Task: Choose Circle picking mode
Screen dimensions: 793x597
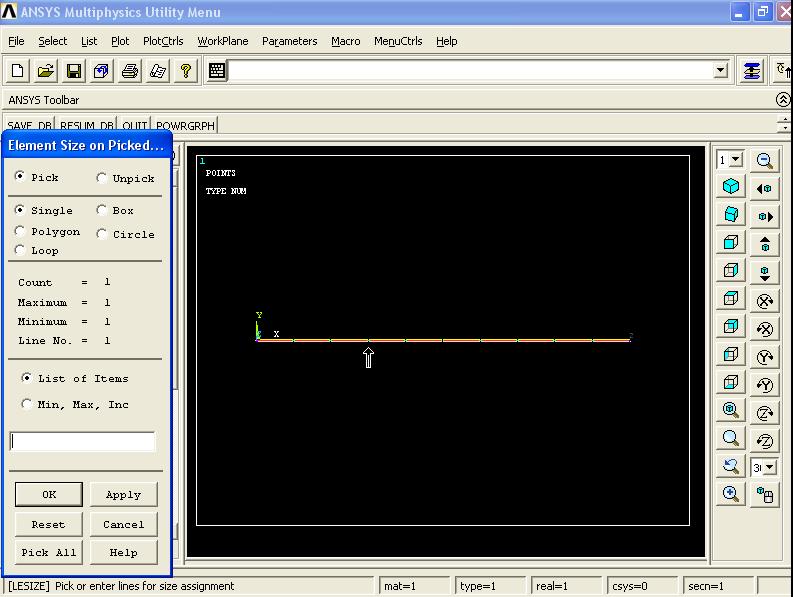Action: 102,234
